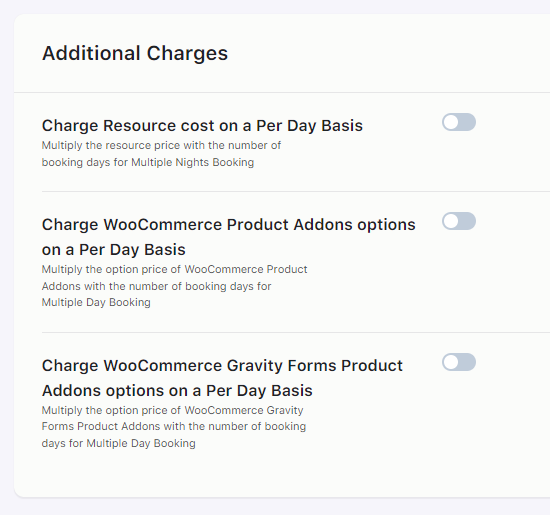The image size is (550, 515).
Task: Click 'Multiply the resource price with the number of' text
Action: (161, 145)
